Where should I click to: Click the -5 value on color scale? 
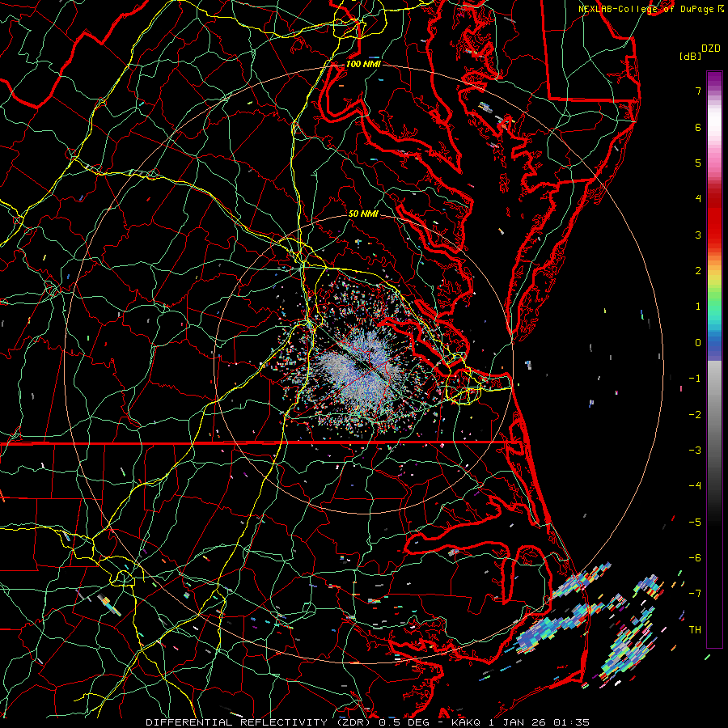pos(695,523)
